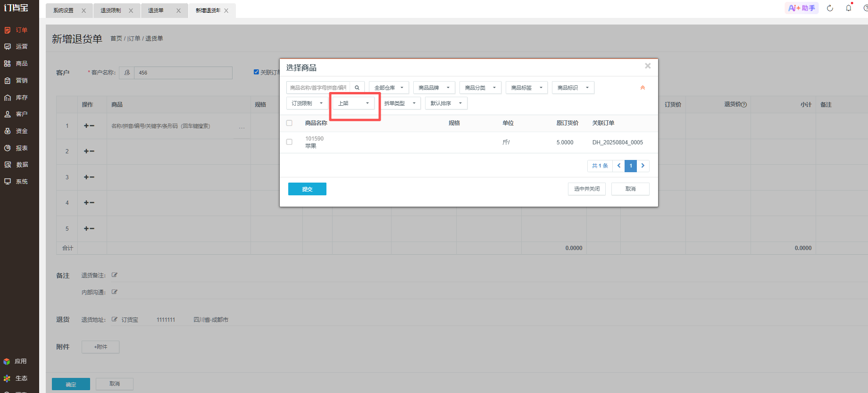868x393 pixels.
Task: Switch to the 退货限制 tab
Action: pos(111,10)
